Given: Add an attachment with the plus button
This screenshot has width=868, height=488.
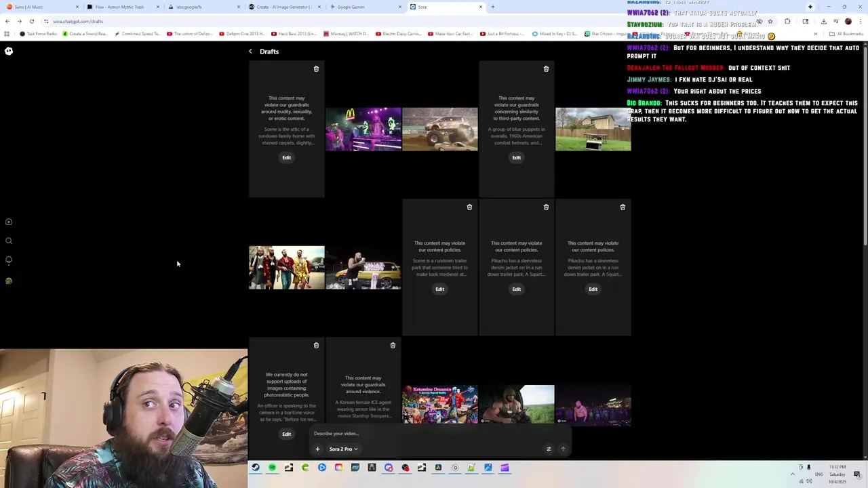Looking at the screenshot, I should tap(317, 449).
